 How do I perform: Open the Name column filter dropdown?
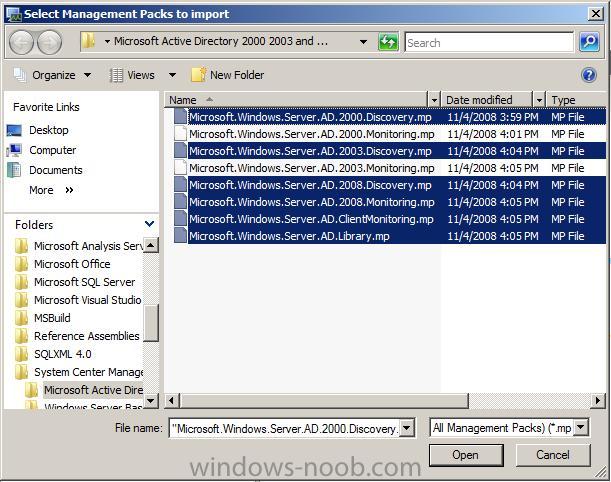pyautogui.click(x=434, y=100)
